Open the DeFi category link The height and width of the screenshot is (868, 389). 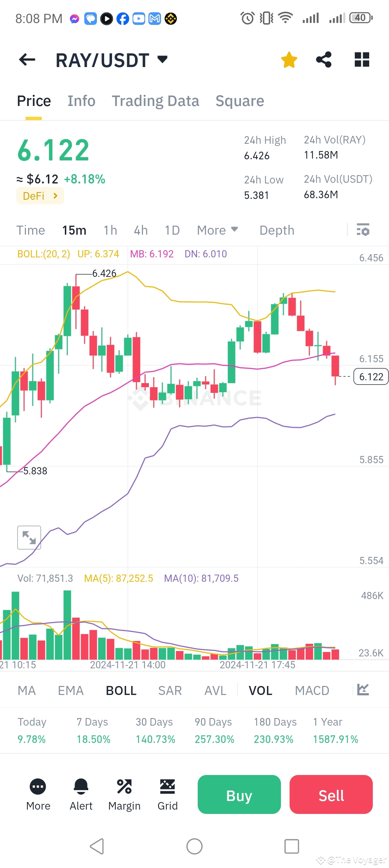click(40, 196)
